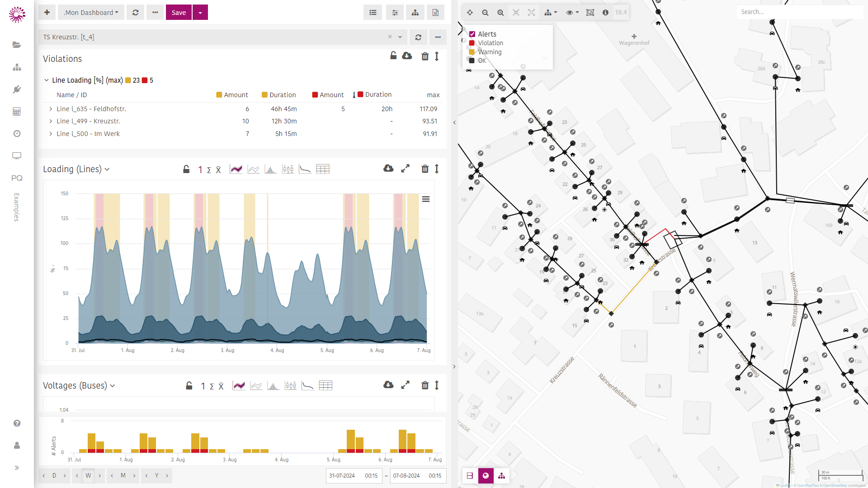Clear the TS Kreuzstr. [t_4] selection
The height and width of the screenshot is (488, 868).
tap(390, 37)
